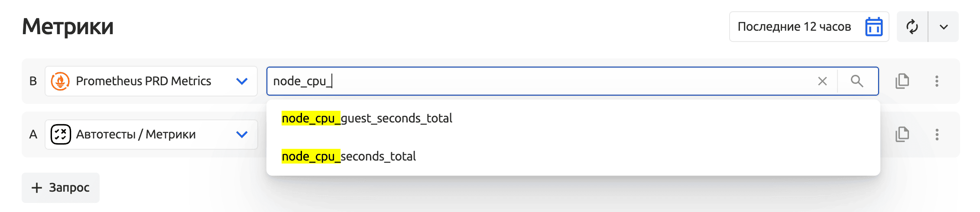Select node_cpu_guest_seconds_total suggestion
This screenshot has width=980, height=212.
click(367, 119)
